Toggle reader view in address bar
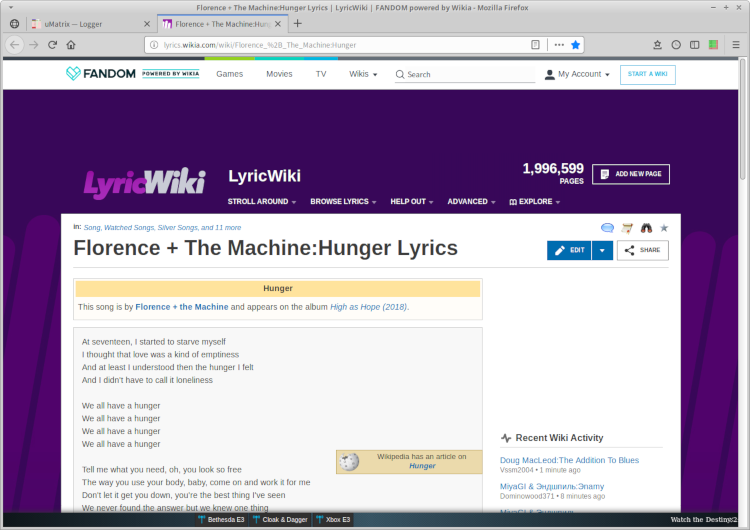 (x=535, y=44)
